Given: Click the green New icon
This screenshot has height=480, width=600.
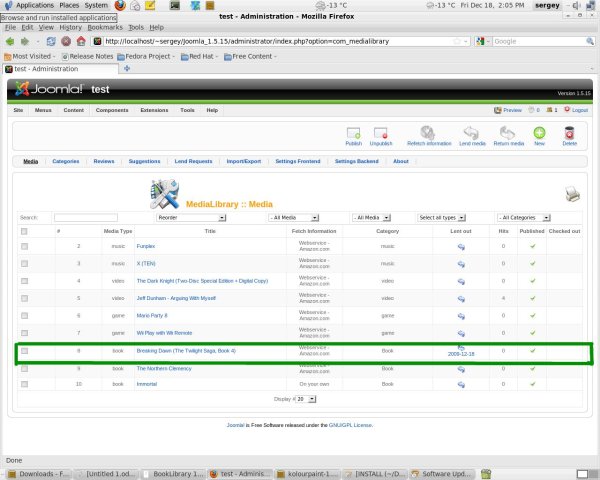Looking at the screenshot, I should point(539,133).
